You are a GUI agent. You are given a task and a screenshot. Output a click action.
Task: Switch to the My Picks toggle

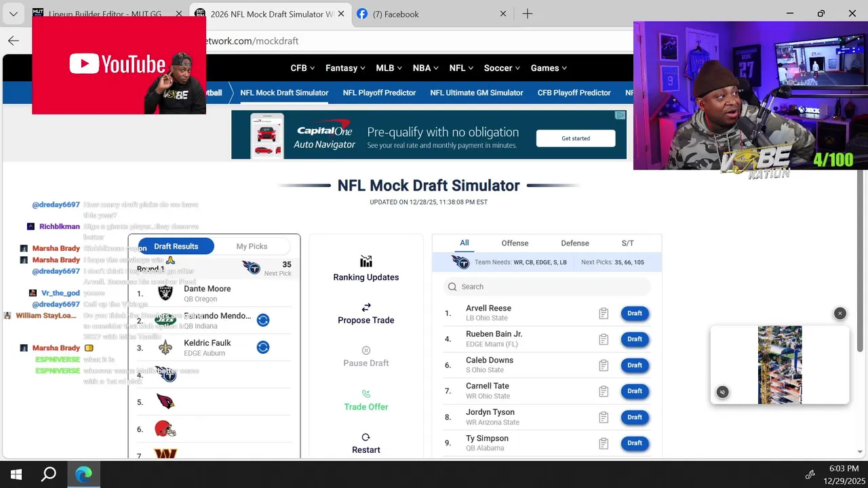point(252,246)
